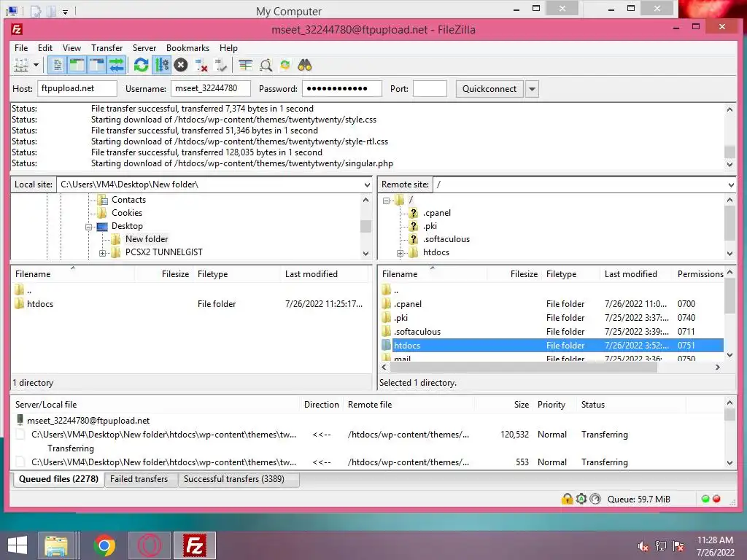Toggle message log display
Screen dimensions: 747x560
click(57, 65)
